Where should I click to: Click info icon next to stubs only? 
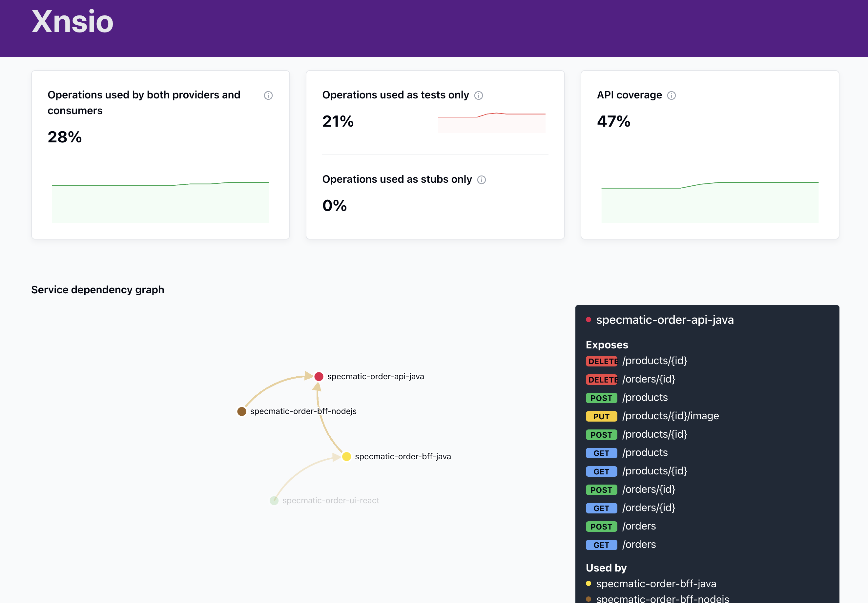(481, 179)
